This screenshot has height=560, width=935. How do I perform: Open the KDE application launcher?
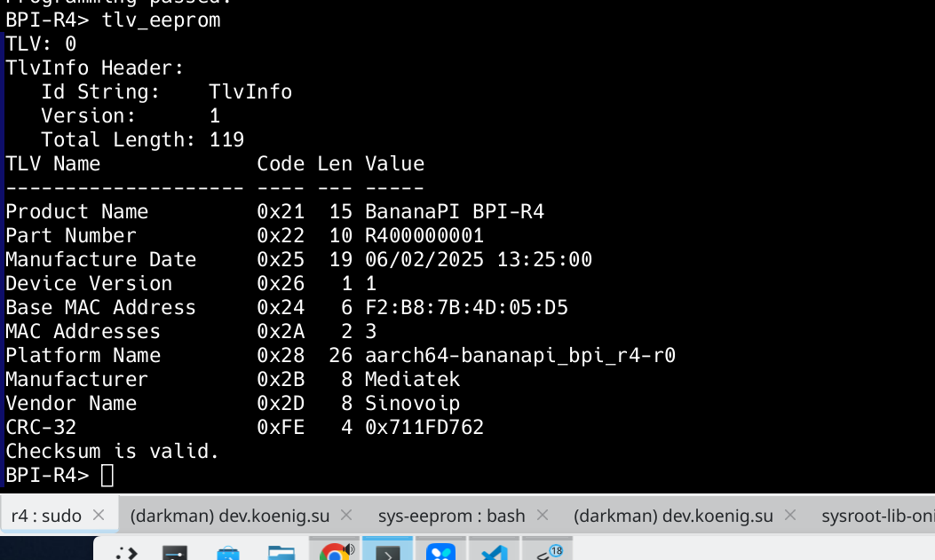[x=126, y=553]
